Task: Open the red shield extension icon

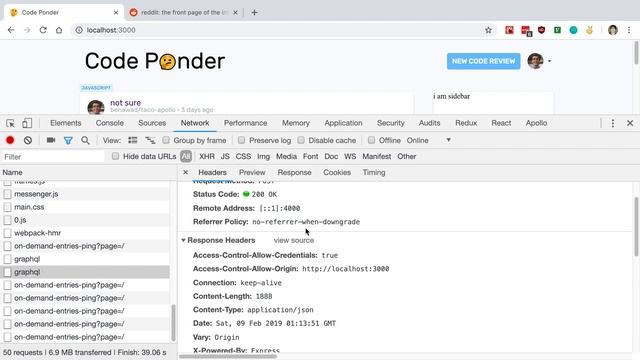Action: pyautogui.click(x=541, y=30)
